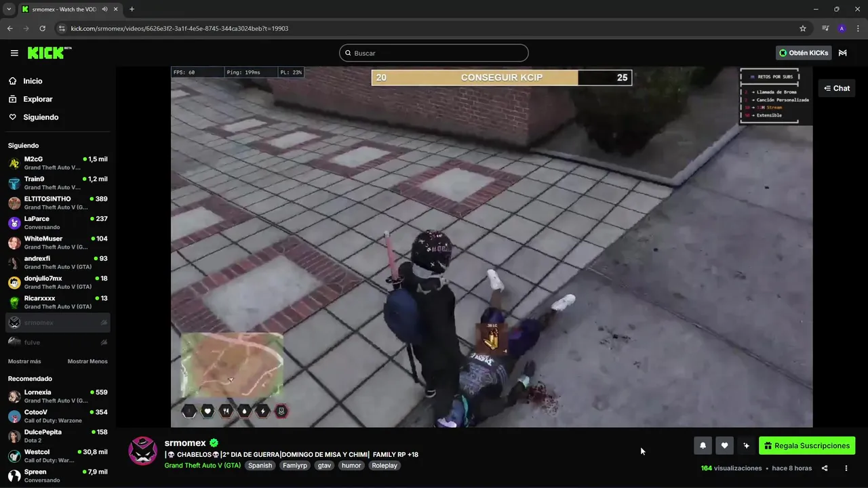Toggle notification bell for srmomex
Screen dimensions: 868x488
pos(703,445)
